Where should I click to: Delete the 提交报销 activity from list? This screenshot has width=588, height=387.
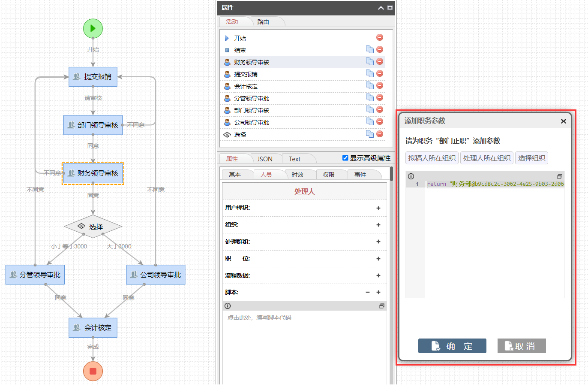380,74
